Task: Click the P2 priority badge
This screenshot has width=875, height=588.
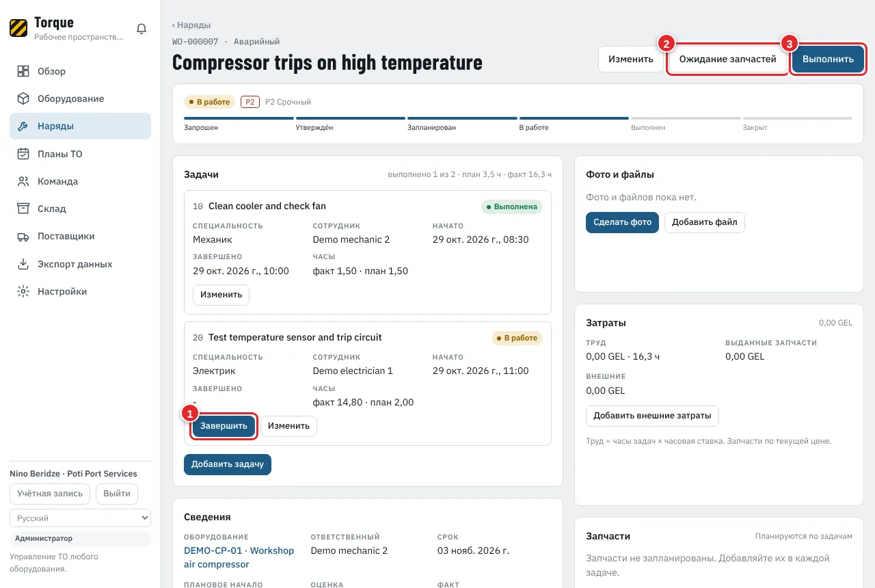Action: [250, 102]
